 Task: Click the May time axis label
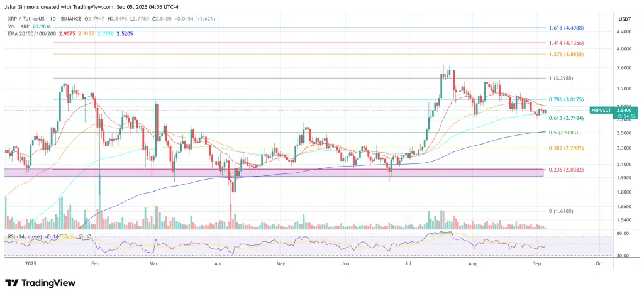tap(281, 263)
